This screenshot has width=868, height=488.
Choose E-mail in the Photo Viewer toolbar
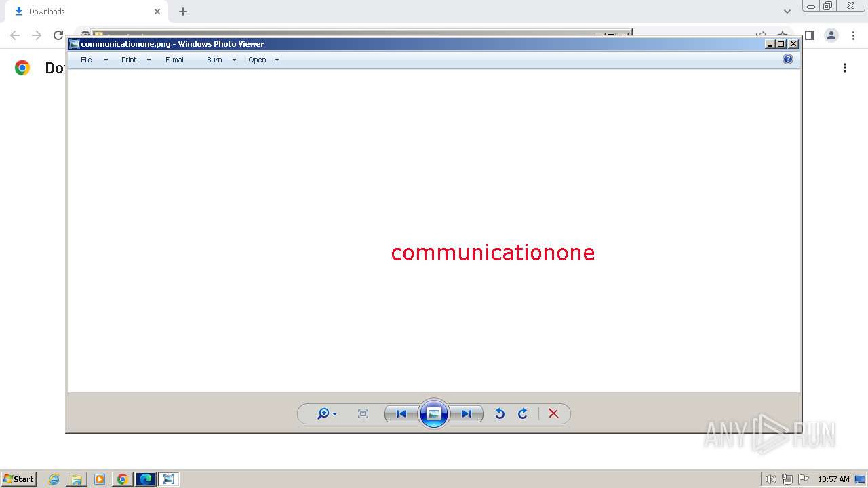point(175,60)
